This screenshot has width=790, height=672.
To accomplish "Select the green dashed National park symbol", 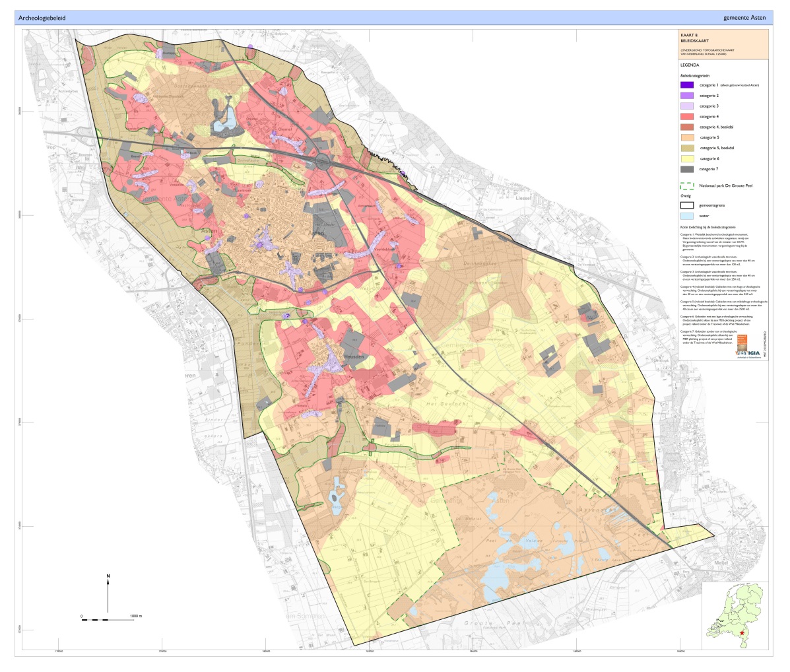I will [688, 185].
